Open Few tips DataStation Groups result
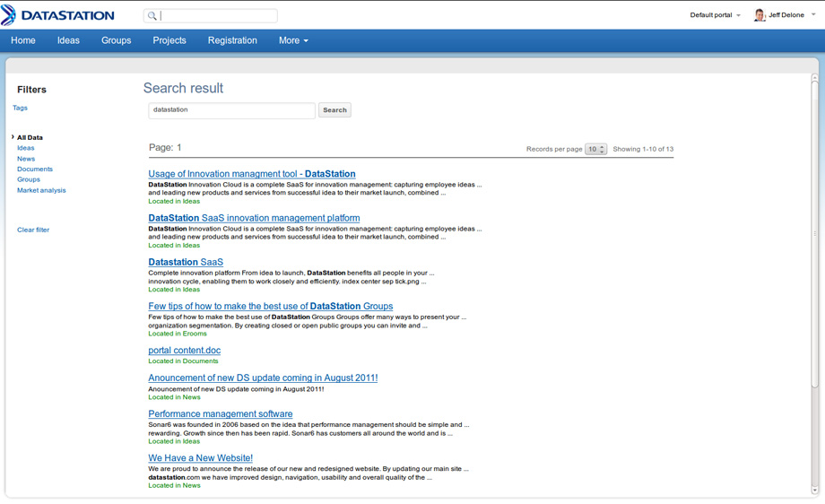The image size is (825, 504). pyautogui.click(x=271, y=307)
